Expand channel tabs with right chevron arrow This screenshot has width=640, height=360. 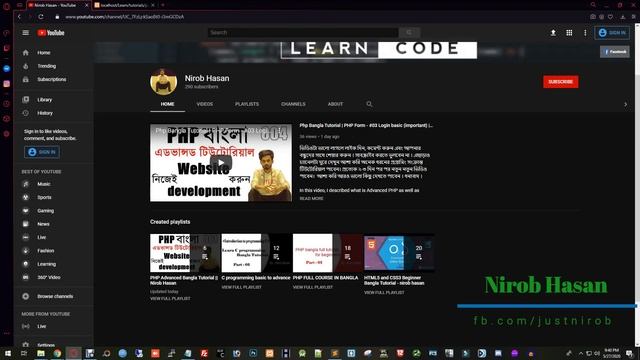point(625,104)
